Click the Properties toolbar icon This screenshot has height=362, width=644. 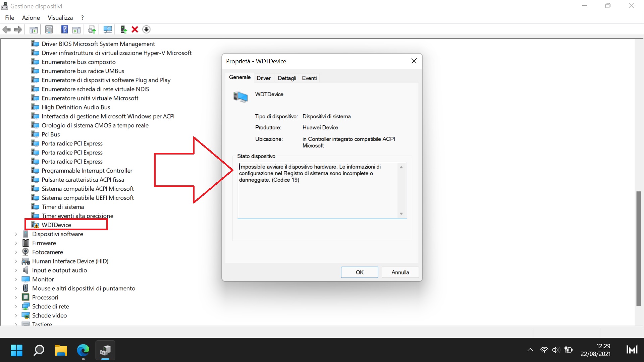pyautogui.click(x=49, y=29)
